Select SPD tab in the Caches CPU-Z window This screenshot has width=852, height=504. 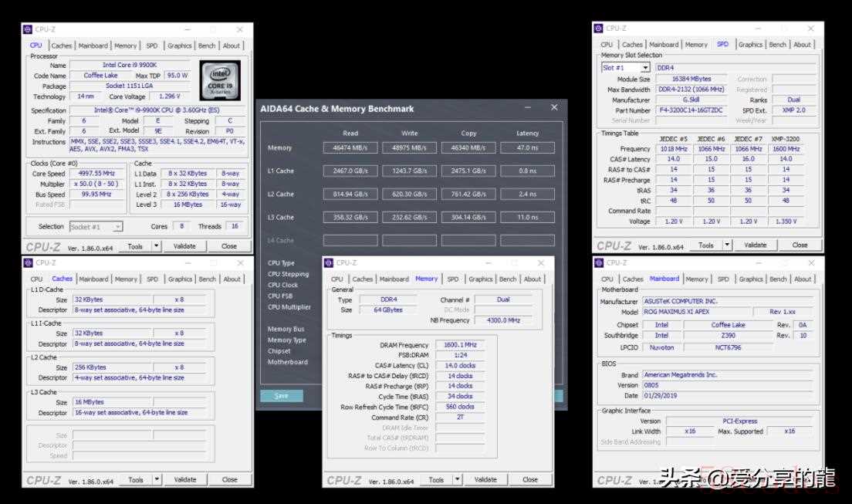click(x=153, y=279)
